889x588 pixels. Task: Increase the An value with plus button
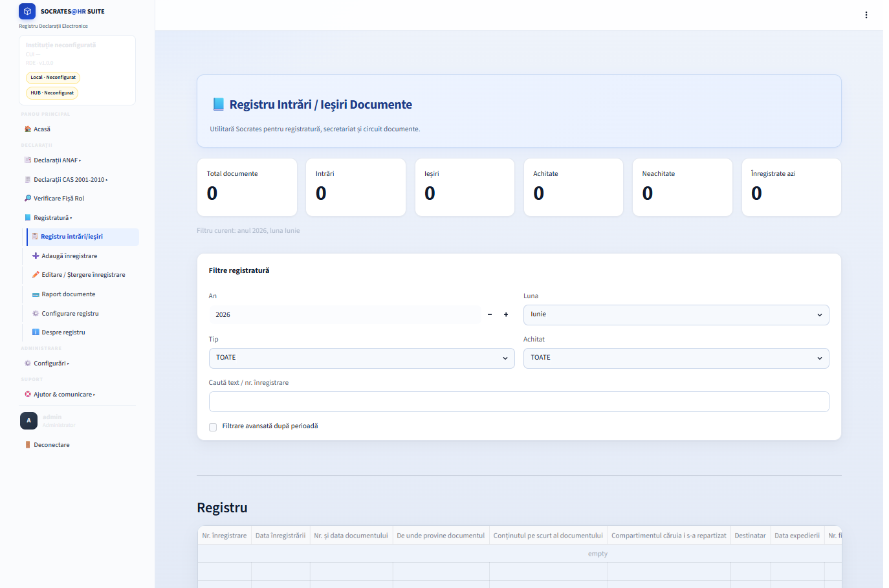[x=506, y=315]
